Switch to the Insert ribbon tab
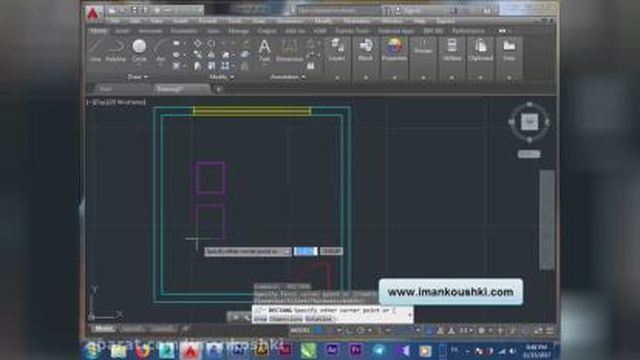Viewport: 640px width, 360px height. click(x=122, y=31)
